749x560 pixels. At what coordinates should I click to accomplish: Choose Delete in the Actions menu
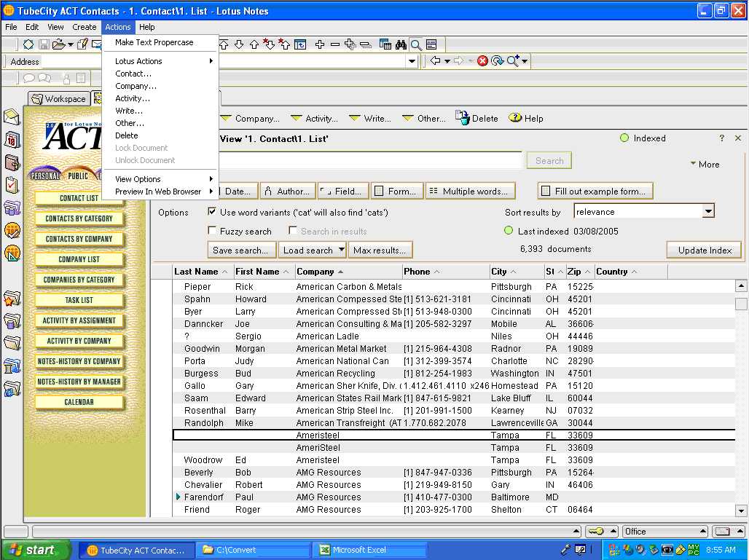tap(160, 135)
